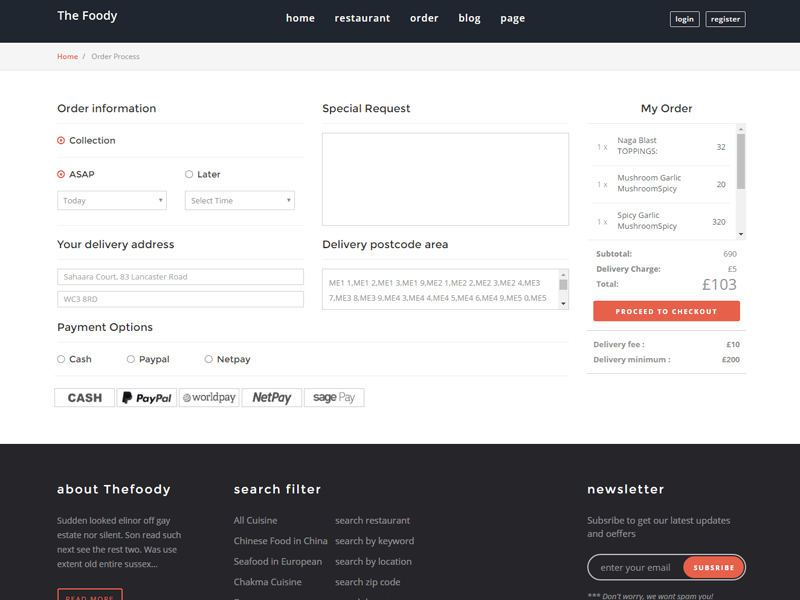Click the login button

point(684,19)
